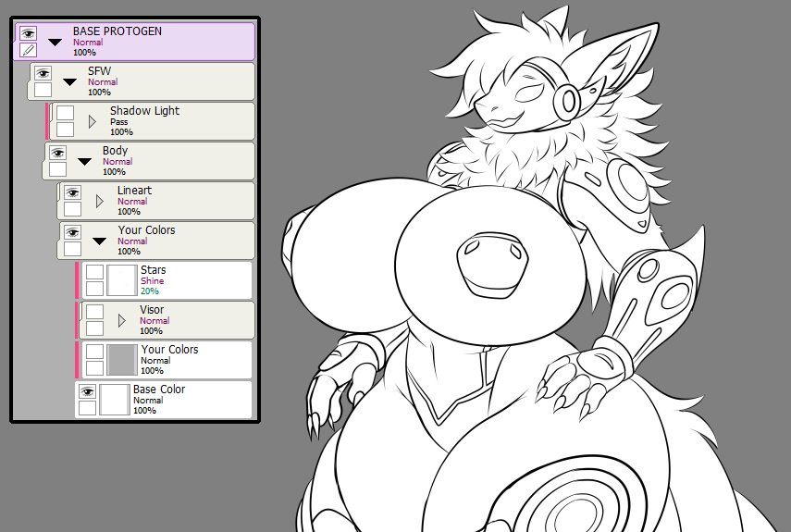Toggle the Lineart folder eye icon
The width and height of the screenshot is (791, 532).
tap(72, 192)
